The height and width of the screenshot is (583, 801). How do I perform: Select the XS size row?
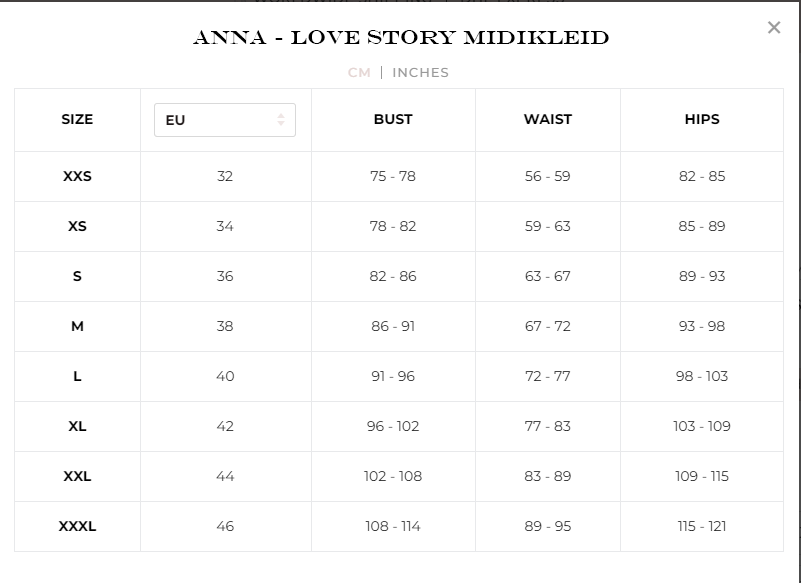pos(77,226)
